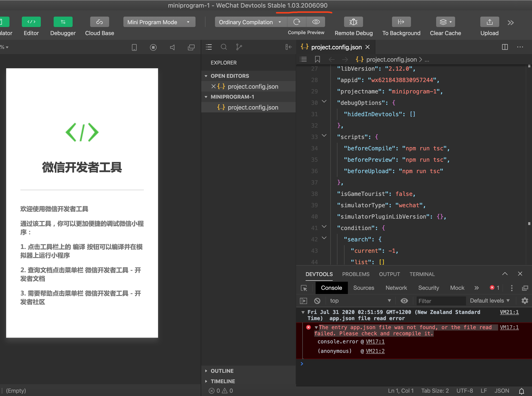Image resolution: width=532 pixels, height=396 pixels.
Task: Open the Security devtools tab
Action: point(429,288)
